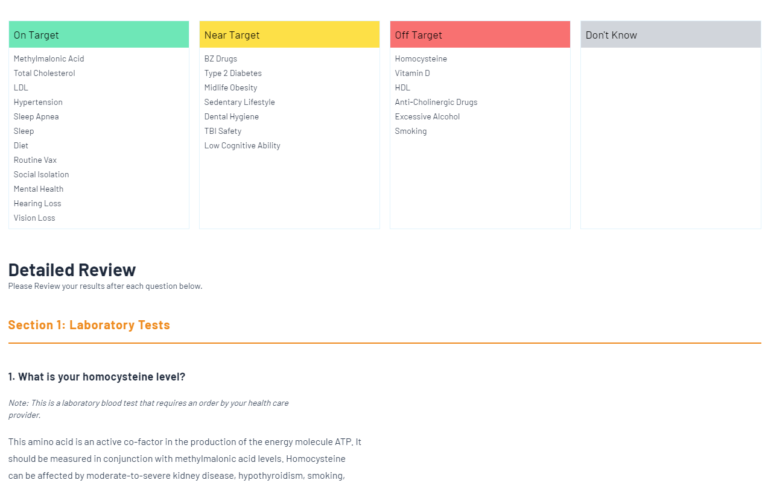
Task: Select Smoking in Off Target list
Action: tap(411, 131)
